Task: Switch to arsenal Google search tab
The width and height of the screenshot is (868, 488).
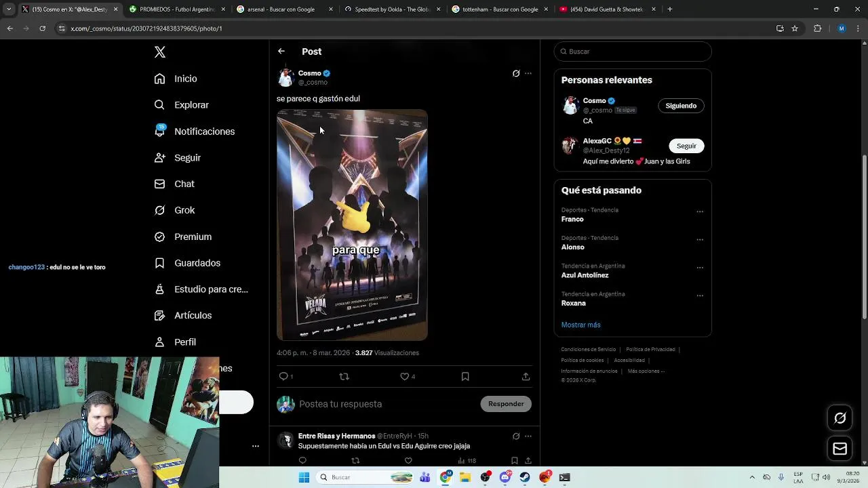Action: 284,9
